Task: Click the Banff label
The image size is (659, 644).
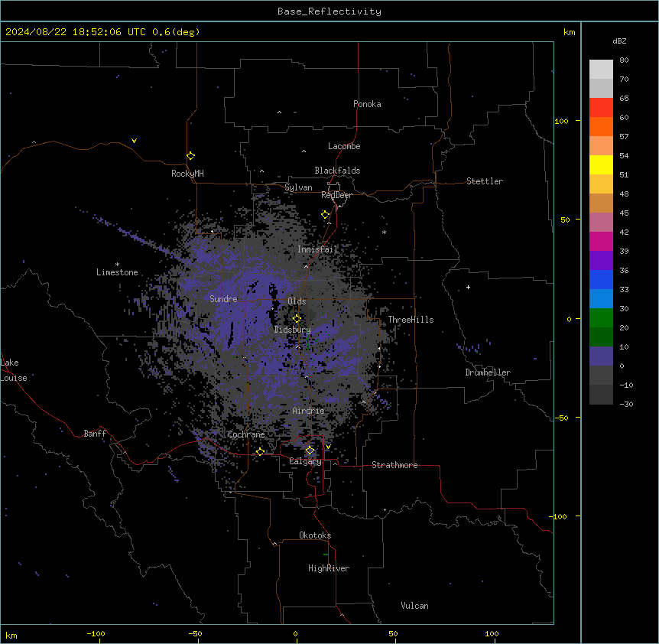Action: 95,434
